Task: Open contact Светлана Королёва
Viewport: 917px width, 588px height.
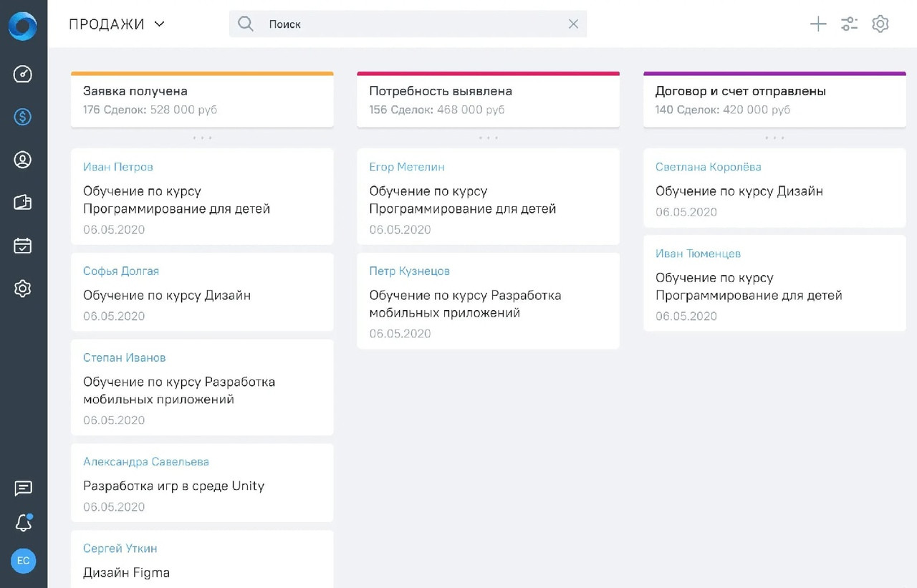Action: [709, 167]
